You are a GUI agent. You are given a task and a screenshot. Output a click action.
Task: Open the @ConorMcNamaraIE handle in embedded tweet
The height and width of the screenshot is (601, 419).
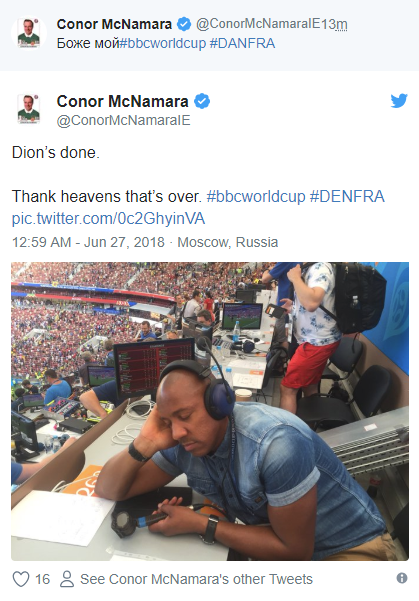pos(123,120)
